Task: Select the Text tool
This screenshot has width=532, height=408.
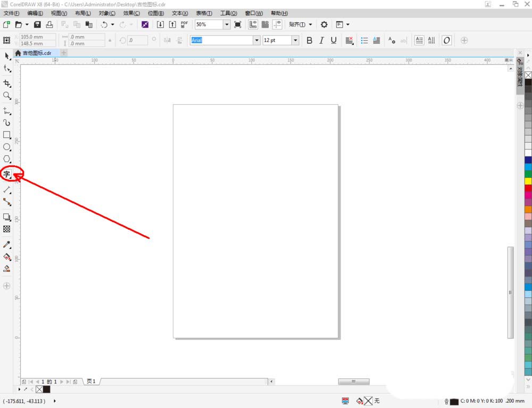Action: coord(7,174)
